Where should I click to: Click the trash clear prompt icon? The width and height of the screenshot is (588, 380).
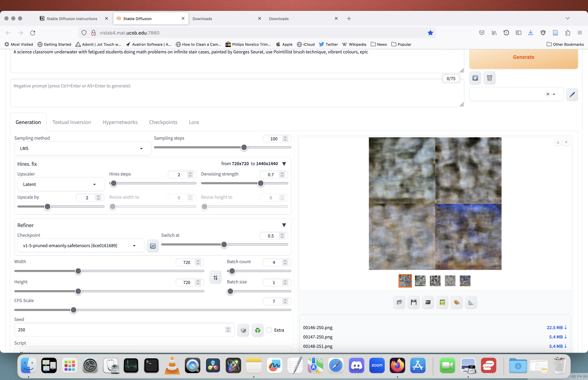(489, 78)
